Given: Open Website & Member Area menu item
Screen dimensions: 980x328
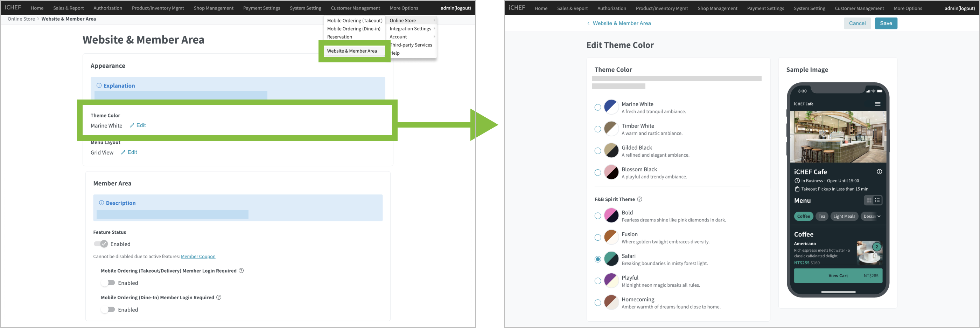Looking at the screenshot, I should [x=352, y=51].
